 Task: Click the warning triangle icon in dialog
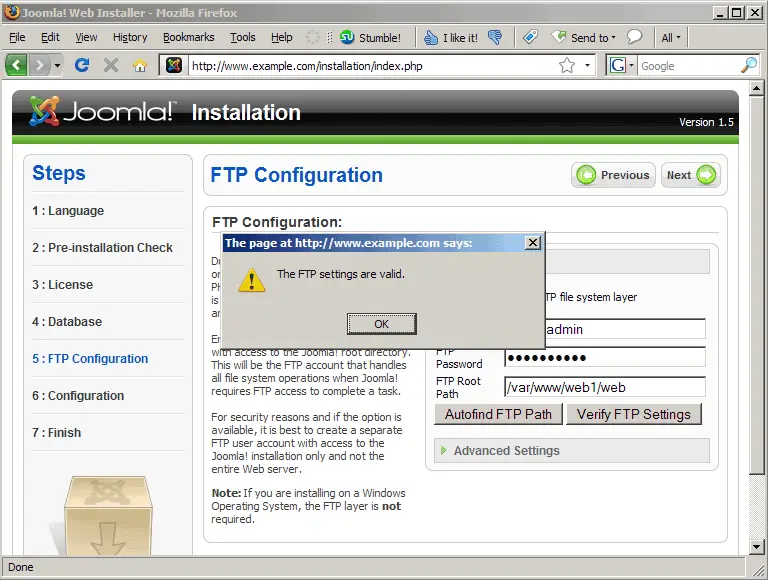(x=252, y=280)
